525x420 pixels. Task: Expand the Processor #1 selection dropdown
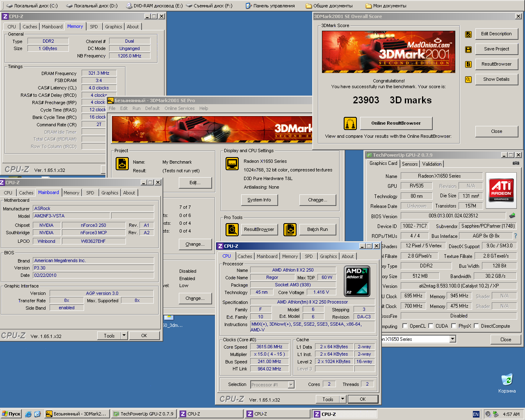tap(291, 385)
